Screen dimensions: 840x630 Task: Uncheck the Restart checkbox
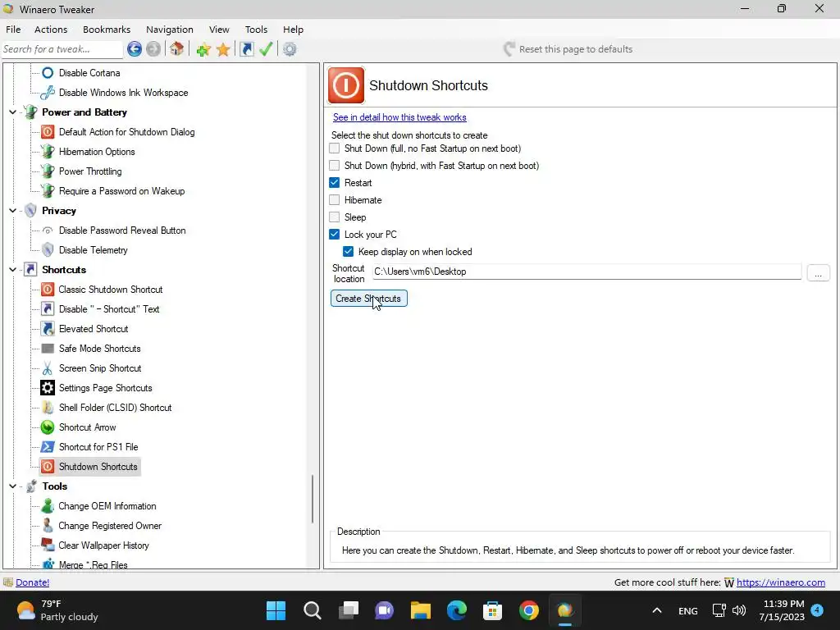click(x=335, y=183)
